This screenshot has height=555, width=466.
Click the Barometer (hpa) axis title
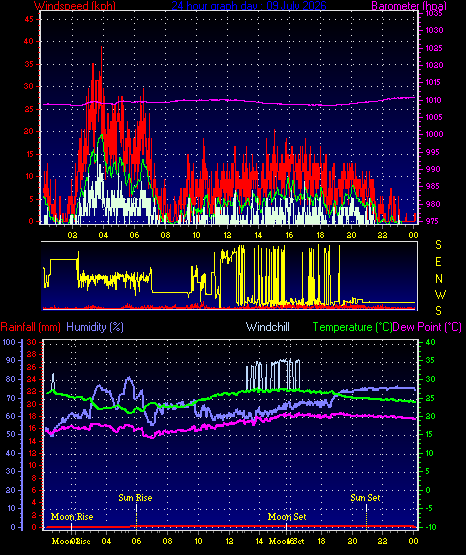(x=409, y=5)
